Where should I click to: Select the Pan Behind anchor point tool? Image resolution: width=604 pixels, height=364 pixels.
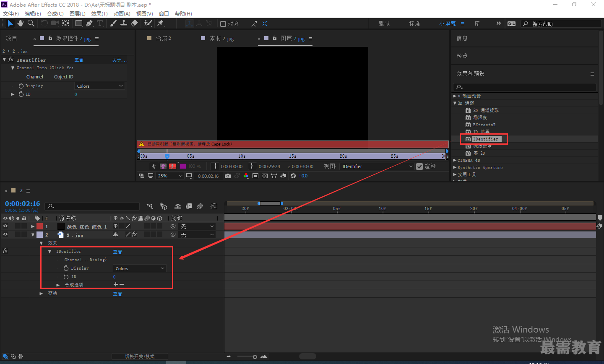pyautogui.click(x=66, y=23)
